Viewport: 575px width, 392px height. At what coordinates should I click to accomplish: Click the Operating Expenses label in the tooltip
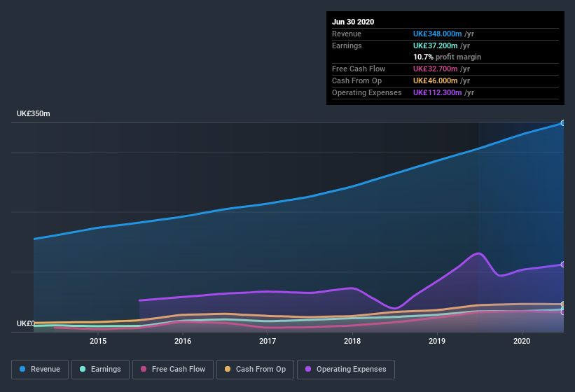(x=367, y=92)
